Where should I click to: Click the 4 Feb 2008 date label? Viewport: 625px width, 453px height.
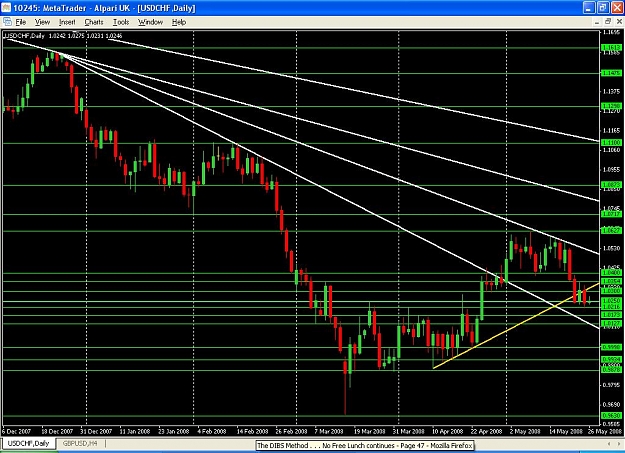(x=212, y=431)
